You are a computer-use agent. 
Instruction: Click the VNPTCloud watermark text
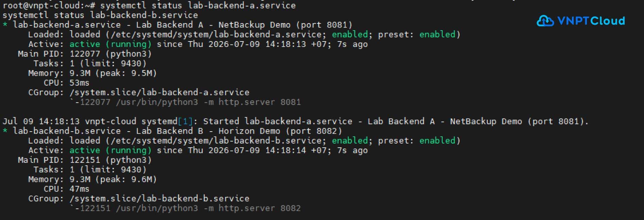coord(591,21)
